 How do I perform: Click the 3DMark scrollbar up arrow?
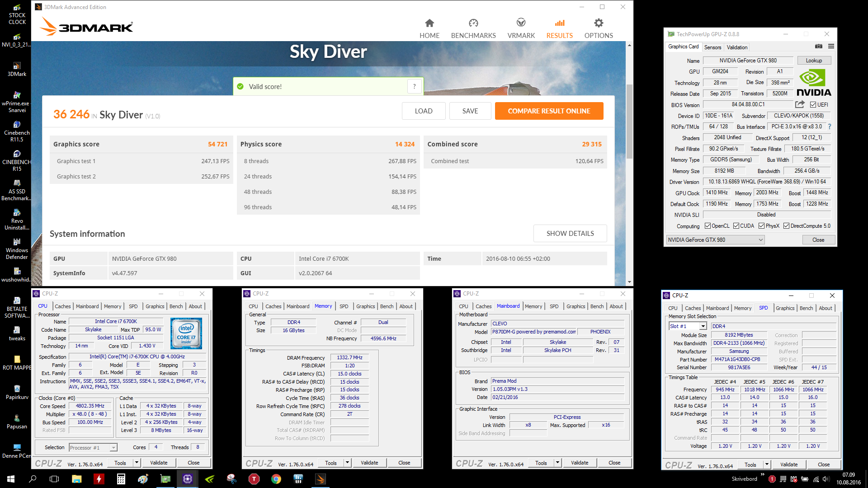click(629, 45)
